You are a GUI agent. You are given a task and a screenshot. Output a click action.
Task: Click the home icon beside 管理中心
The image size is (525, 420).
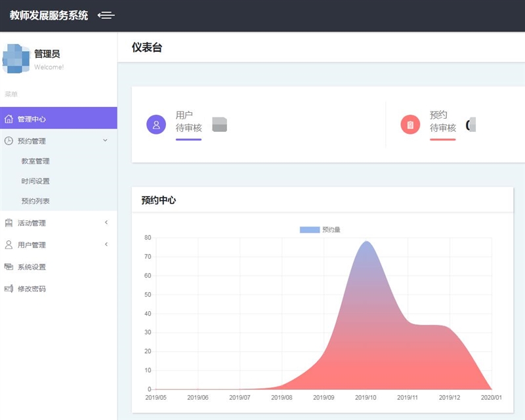coord(9,119)
